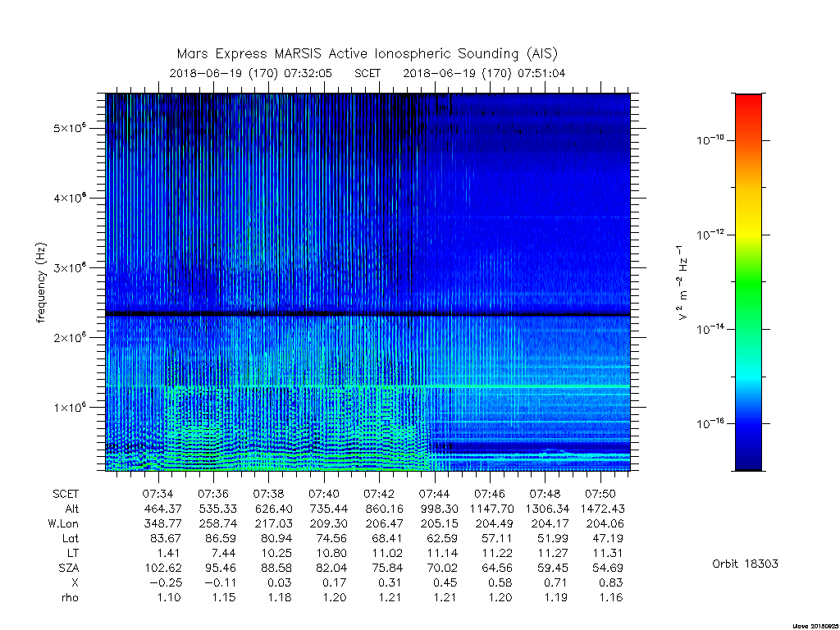Click the 'SCET' label between the timestamps
The image size is (840, 630).
click(367, 73)
